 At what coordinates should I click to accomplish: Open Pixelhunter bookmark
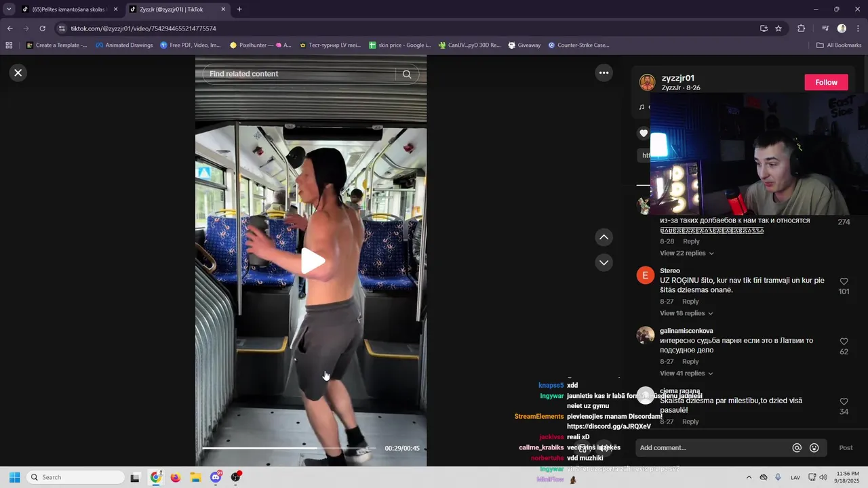260,45
